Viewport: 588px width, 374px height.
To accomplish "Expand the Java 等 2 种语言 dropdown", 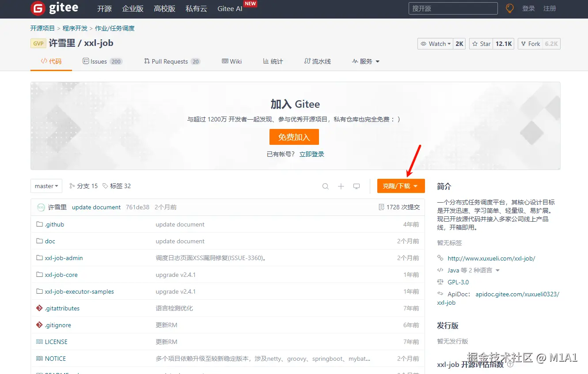I will tap(474, 270).
